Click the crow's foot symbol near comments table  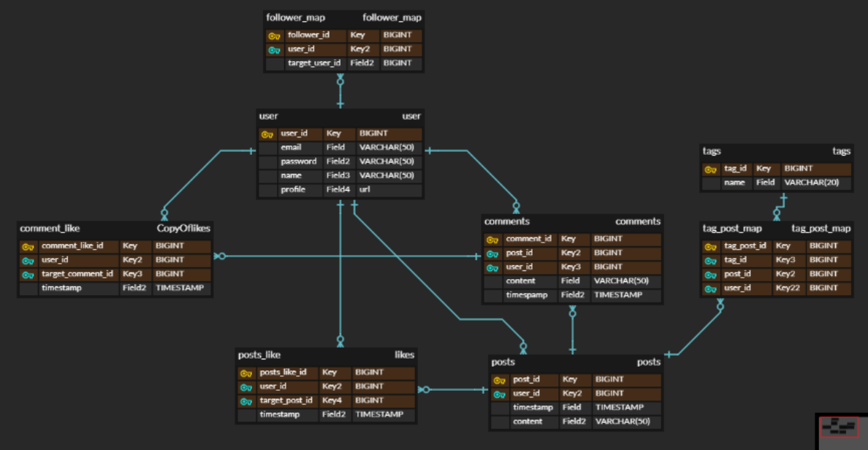pos(518,208)
